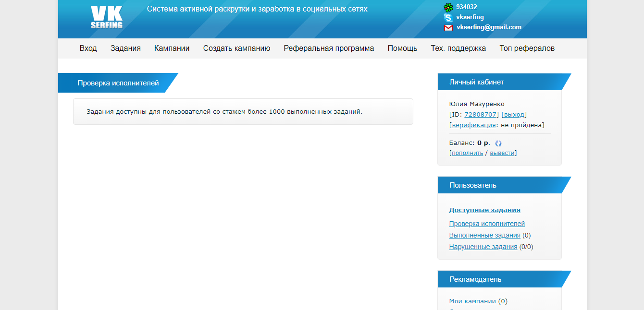
Task: Log out via the выход link
Action: click(514, 115)
